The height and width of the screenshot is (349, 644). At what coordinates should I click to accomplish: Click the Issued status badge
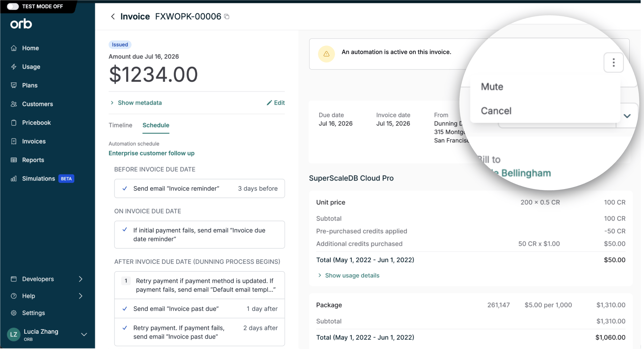click(120, 45)
